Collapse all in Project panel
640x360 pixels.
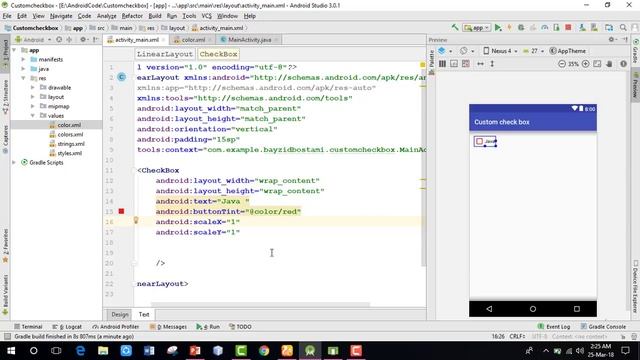pyautogui.click(x=69, y=40)
